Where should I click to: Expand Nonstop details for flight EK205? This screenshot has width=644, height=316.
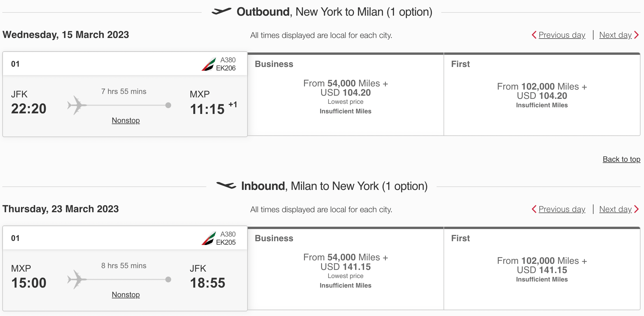click(x=126, y=295)
